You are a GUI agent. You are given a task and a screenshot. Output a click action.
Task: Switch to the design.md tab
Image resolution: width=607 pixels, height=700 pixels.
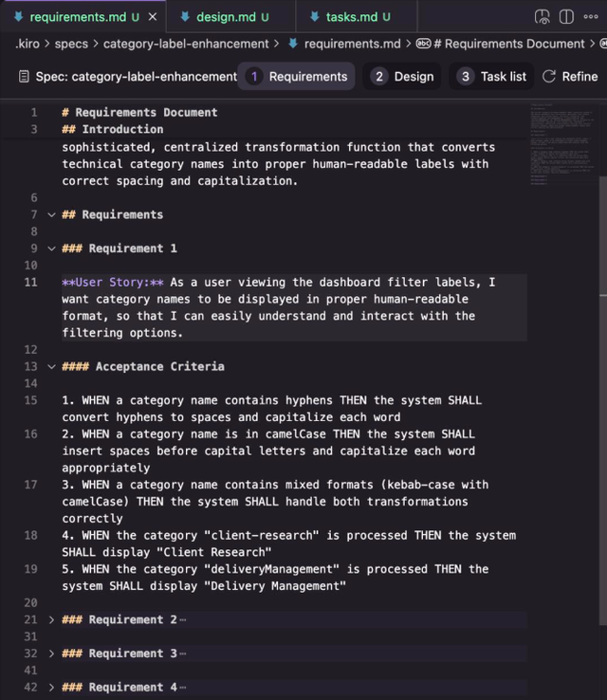click(x=225, y=17)
